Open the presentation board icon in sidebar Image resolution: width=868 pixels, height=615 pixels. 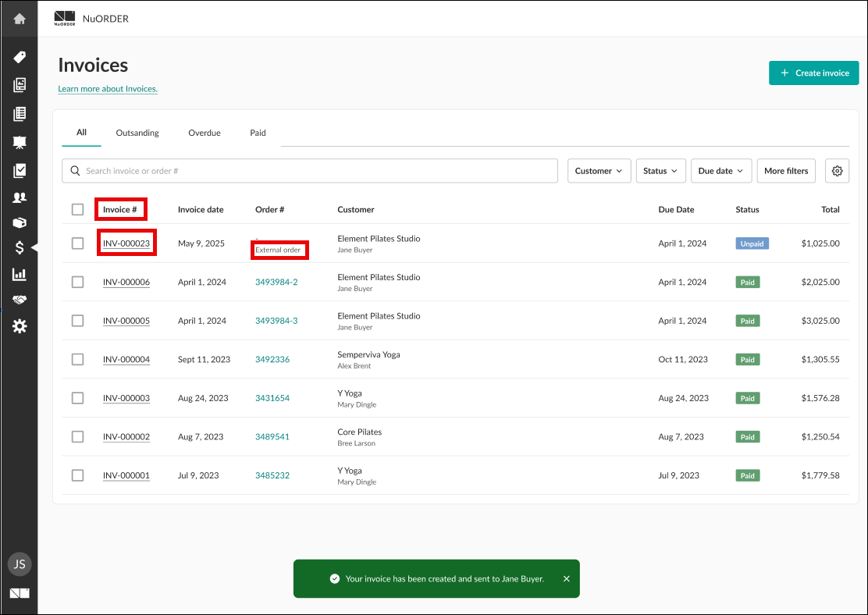click(x=20, y=142)
